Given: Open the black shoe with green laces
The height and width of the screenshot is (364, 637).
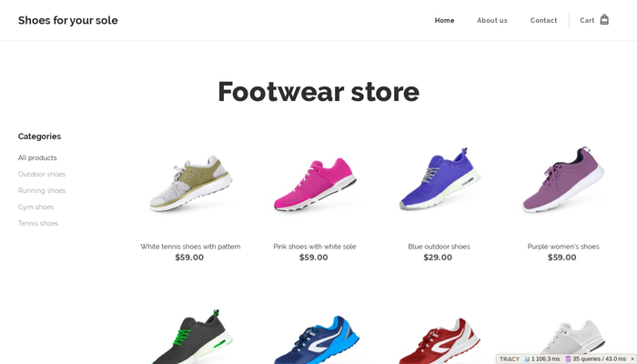Looking at the screenshot, I should click(x=190, y=338).
